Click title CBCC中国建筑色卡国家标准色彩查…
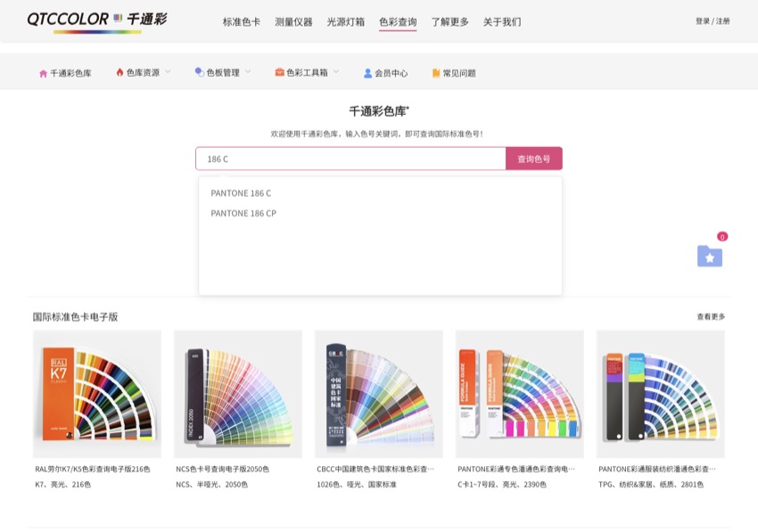This screenshot has height=532, width=758. [x=375, y=469]
